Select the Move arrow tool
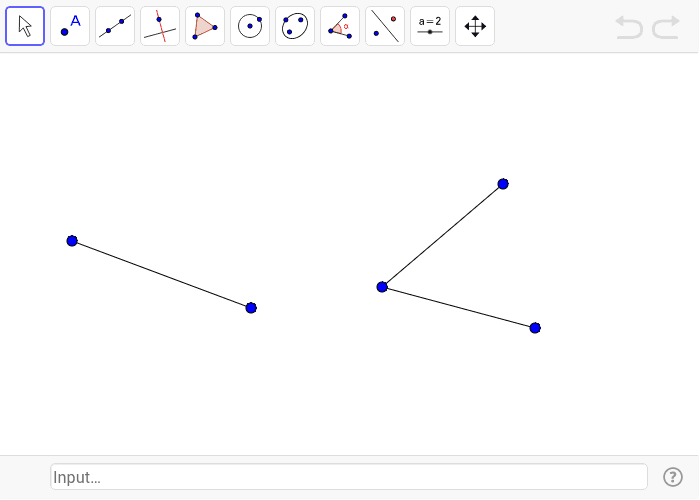The image size is (700, 500). coord(25,26)
